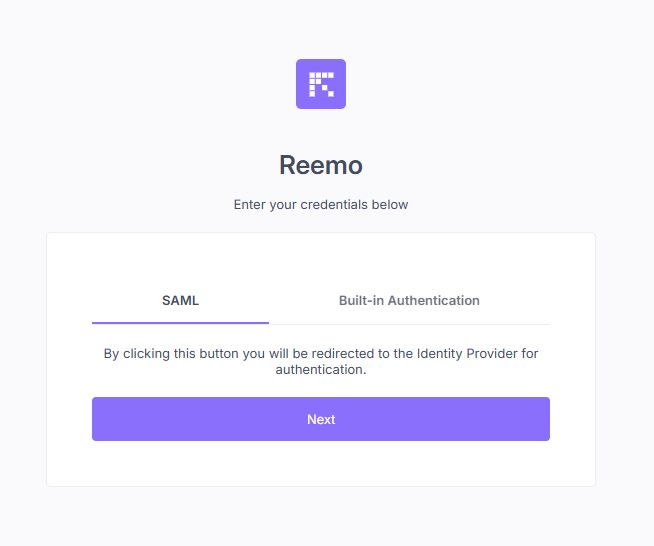Screen dimensions: 654x546
Task: Choose the Built-in Authentication login method
Action: coord(409,300)
